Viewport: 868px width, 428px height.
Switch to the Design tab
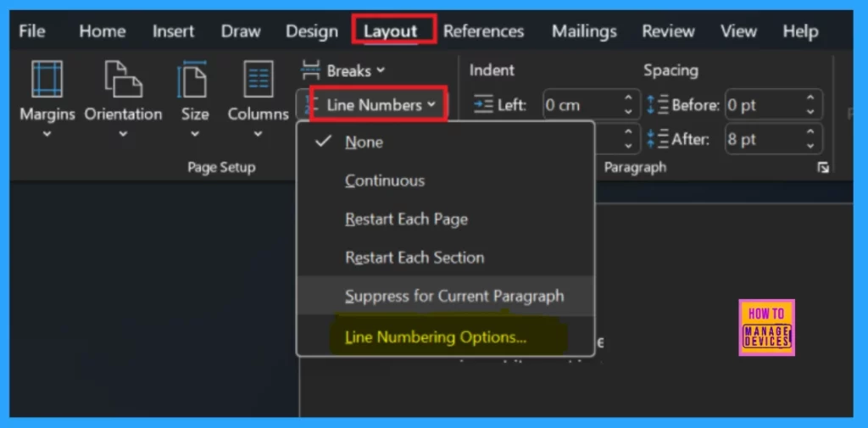(312, 31)
